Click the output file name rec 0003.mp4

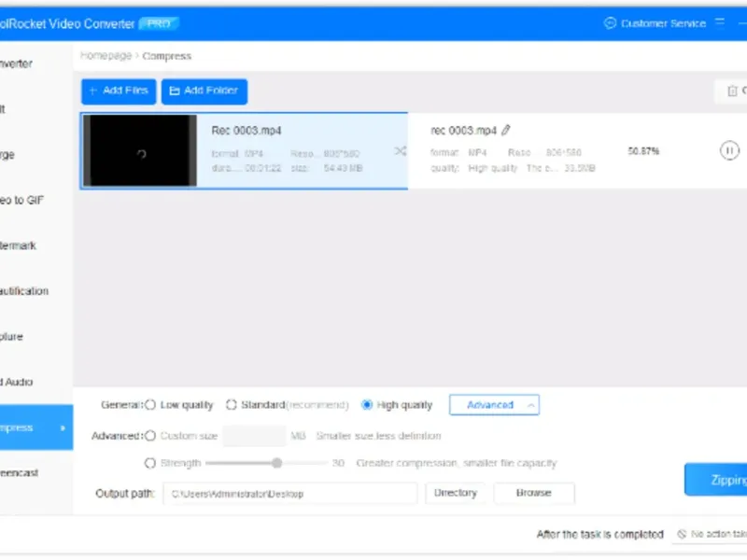point(463,131)
